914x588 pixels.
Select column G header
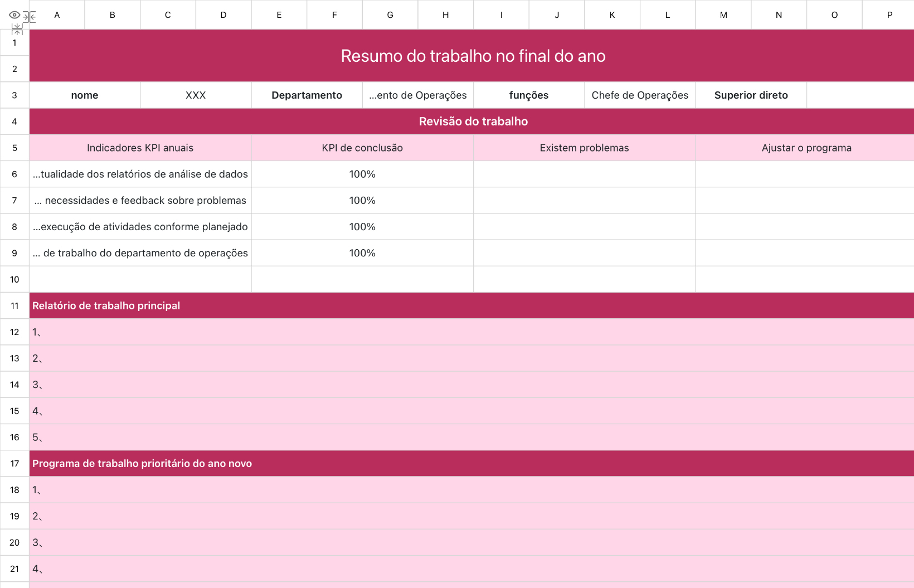tap(390, 15)
